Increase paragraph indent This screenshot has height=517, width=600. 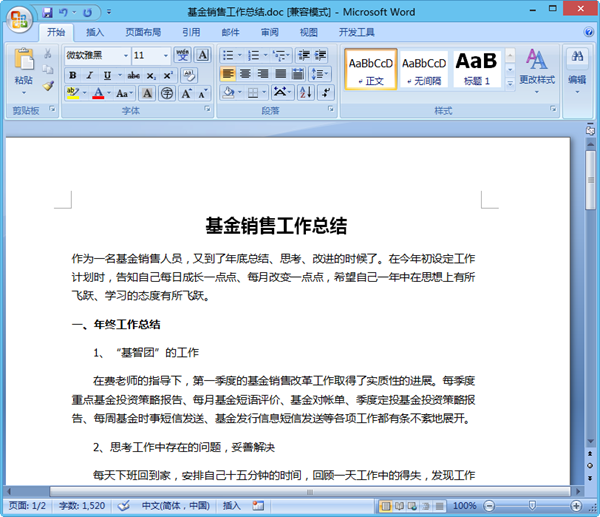[x=321, y=55]
